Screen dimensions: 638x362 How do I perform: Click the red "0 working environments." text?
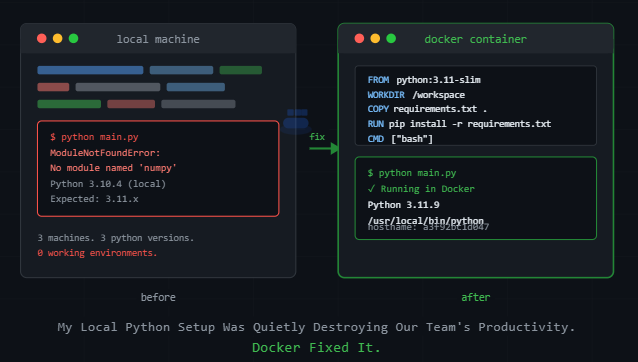click(97, 253)
